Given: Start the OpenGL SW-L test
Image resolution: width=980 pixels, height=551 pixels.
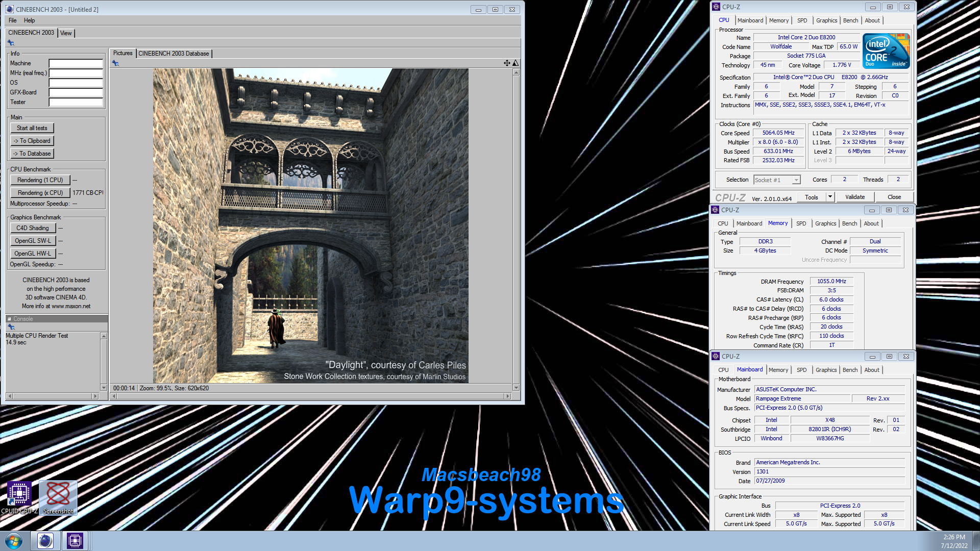Looking at the screenshot, I should click(x=33, y=241).
